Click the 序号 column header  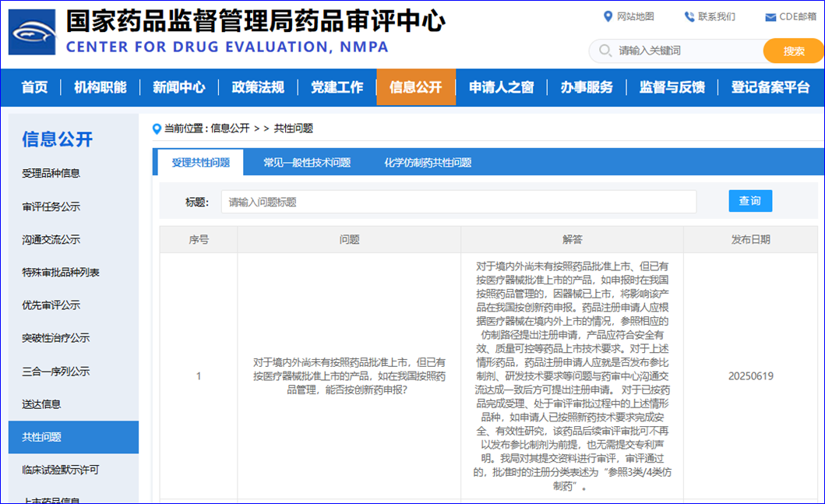click(199, 240)
